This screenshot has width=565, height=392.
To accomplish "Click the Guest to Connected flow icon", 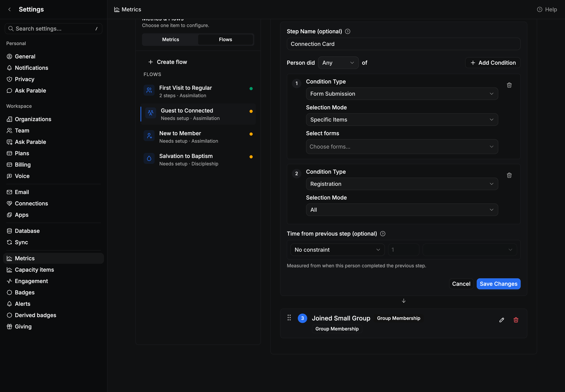I will (x=151, y=113).
